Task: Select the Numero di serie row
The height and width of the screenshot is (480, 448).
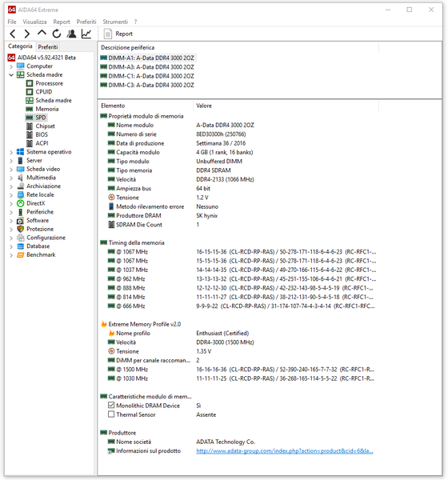Action: pyautogui.click(x=239, y=134)
